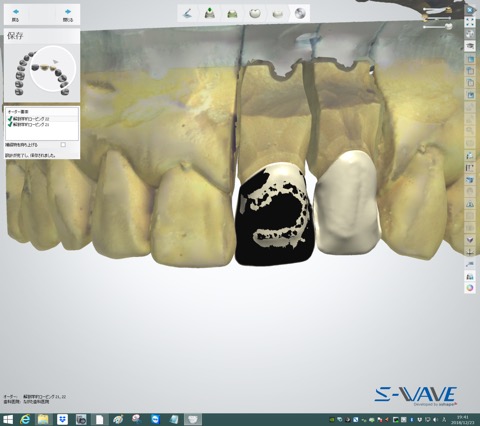Select the first pencil step in the workflow bar

coord(188,14)
